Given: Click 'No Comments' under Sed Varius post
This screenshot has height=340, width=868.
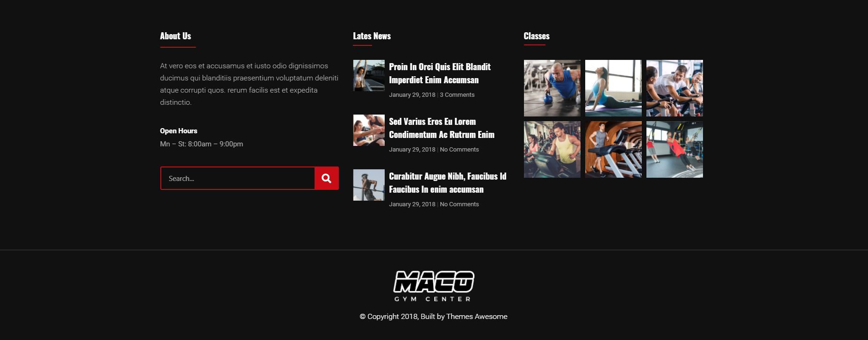Looking at the screenshot, I should tap(459, 150).
